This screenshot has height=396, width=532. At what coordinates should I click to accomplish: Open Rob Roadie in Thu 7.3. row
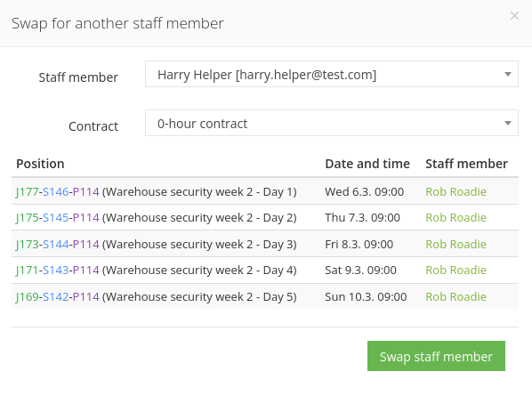point(456,217)
